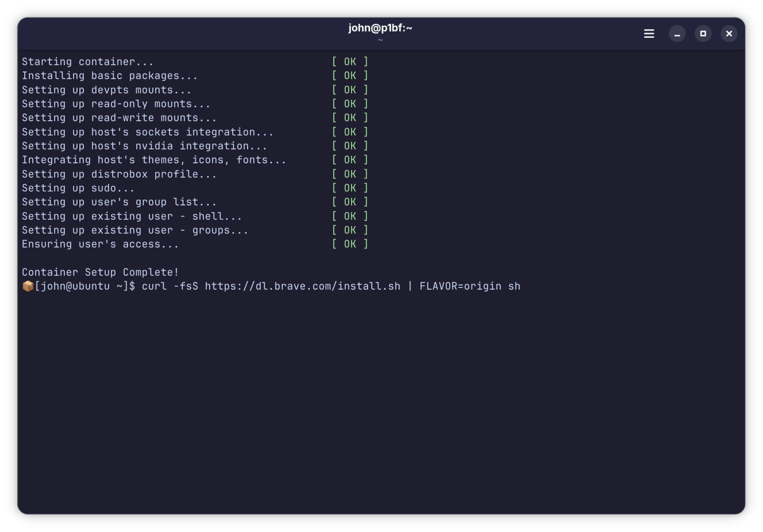Open the terminal hamburger menu
This screenshot has width=763, height=532.
click(649, 34)
